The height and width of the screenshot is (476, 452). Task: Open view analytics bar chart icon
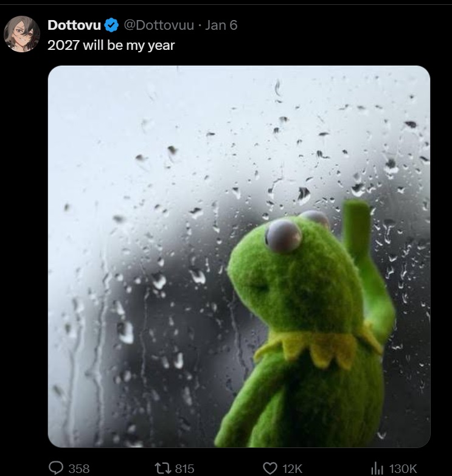[377, 469]
